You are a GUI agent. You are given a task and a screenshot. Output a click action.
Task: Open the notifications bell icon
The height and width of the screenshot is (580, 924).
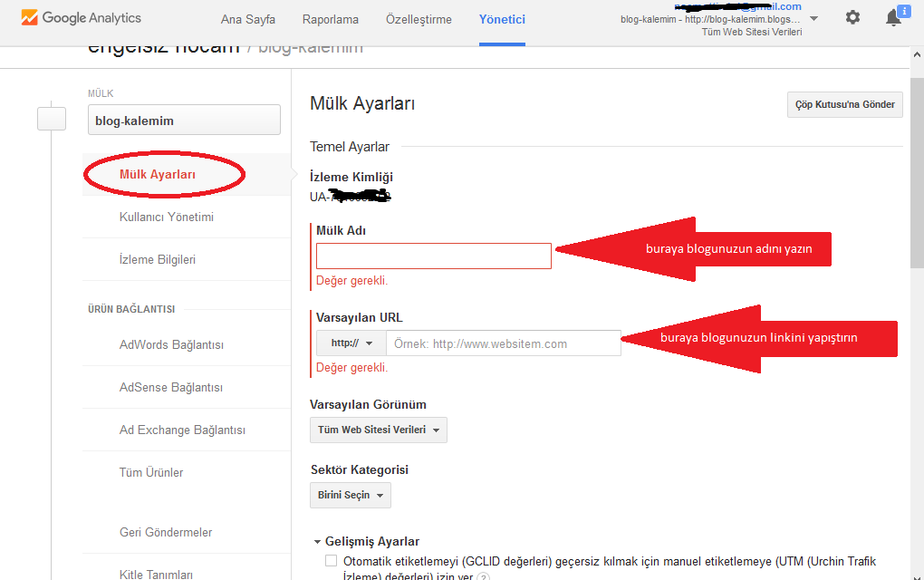(x=894, y=18)
